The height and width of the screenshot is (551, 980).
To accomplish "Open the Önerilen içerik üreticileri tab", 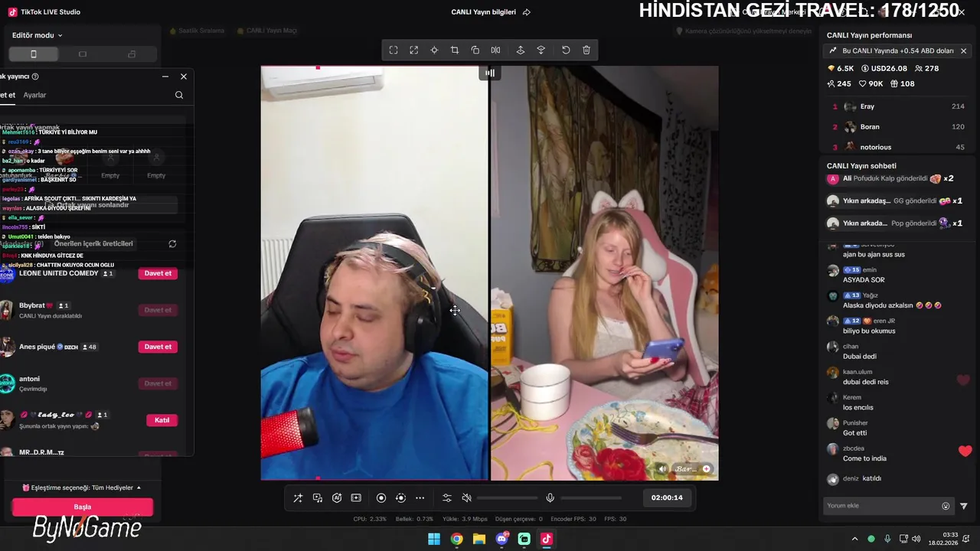I will [93, 243].
